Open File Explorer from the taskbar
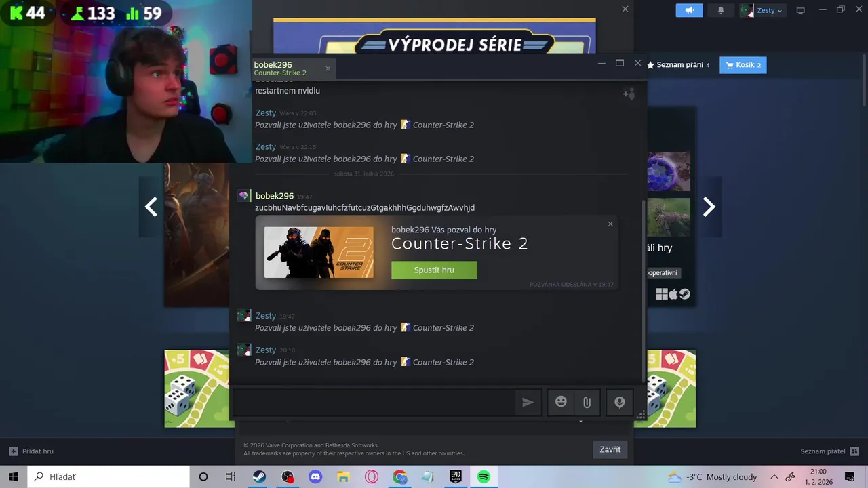868x488 pixels. pos(343,476)
